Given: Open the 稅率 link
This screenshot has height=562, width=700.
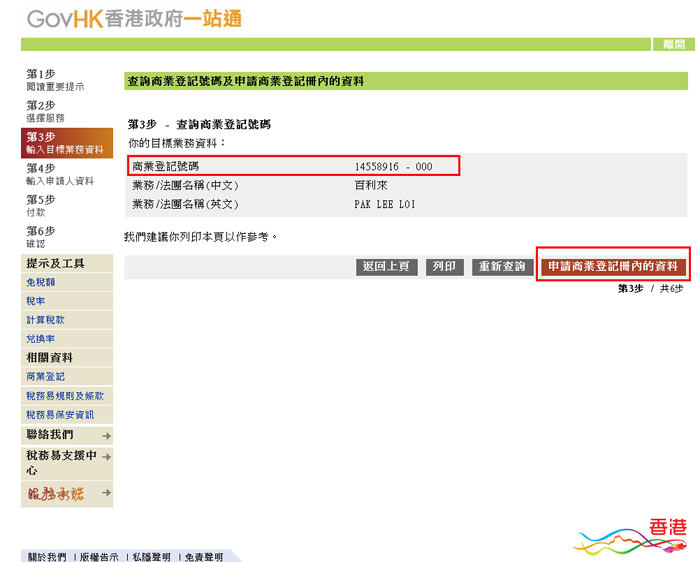Looking at the screenshot, I should click(x=36, y=301).
